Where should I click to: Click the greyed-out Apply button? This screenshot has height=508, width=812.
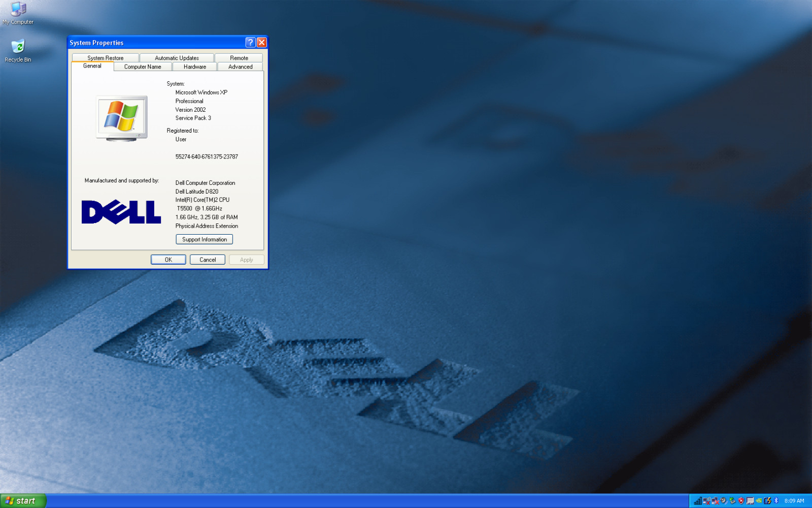247,260
